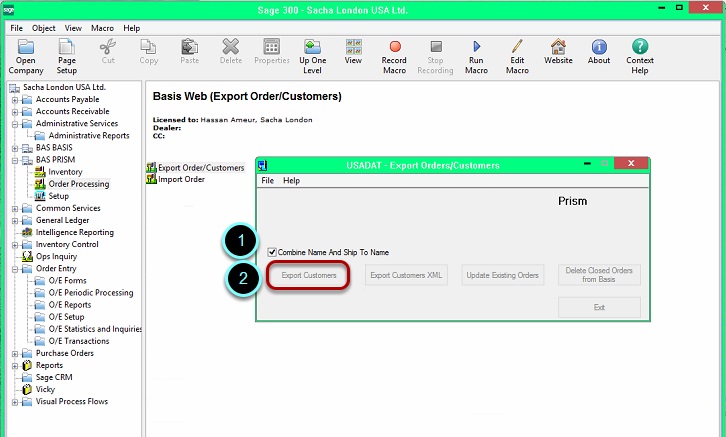726x437 pixels.
Task: Open the Object menu
Action: 44,28
